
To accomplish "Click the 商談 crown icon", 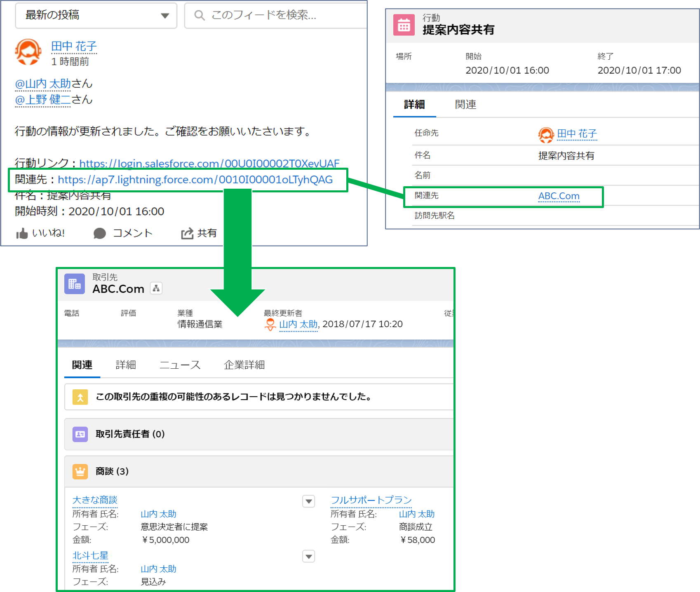I will (x=80, y=471).
